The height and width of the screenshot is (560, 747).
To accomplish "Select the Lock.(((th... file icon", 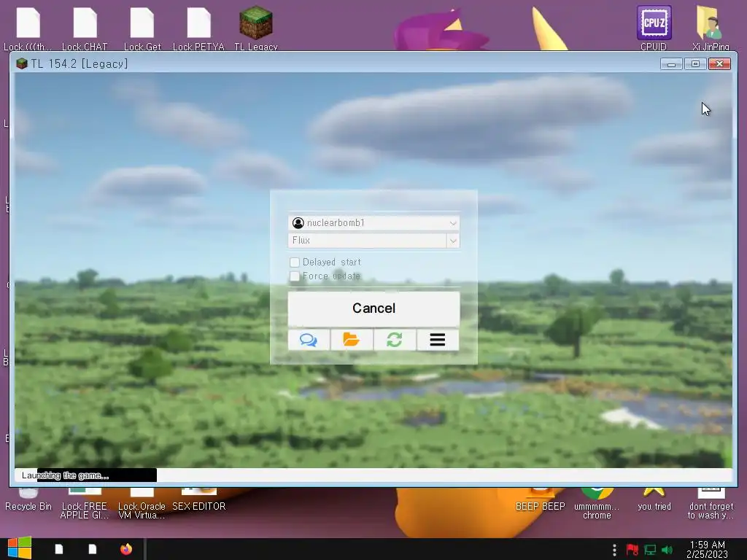I will (x=28, y=28).
